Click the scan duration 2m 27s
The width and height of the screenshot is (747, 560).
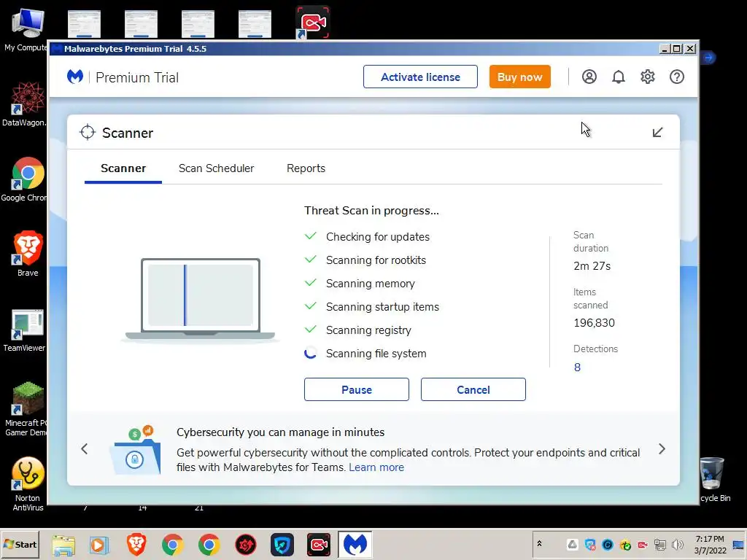click(592, 266)
